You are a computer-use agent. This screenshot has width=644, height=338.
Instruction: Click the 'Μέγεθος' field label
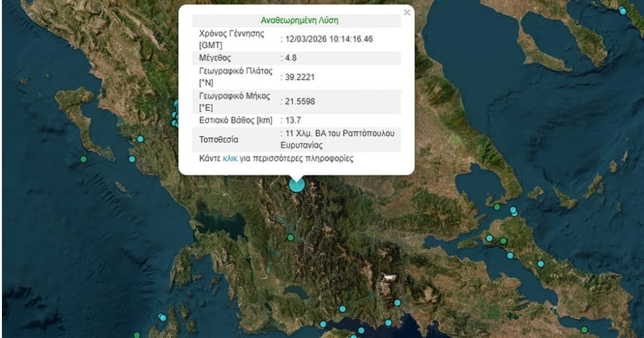coord(215,58)
